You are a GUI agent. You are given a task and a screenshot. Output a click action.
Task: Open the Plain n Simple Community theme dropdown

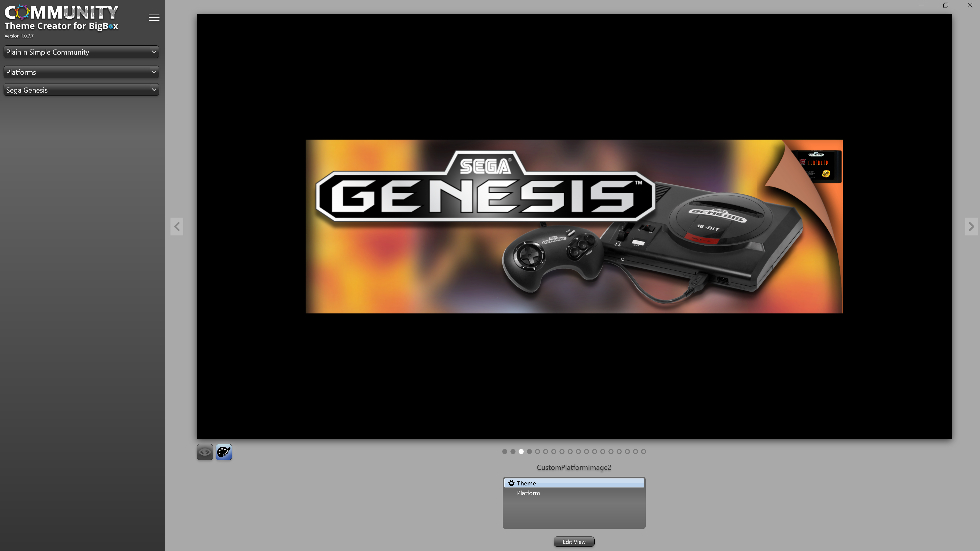tap(81, 52)
